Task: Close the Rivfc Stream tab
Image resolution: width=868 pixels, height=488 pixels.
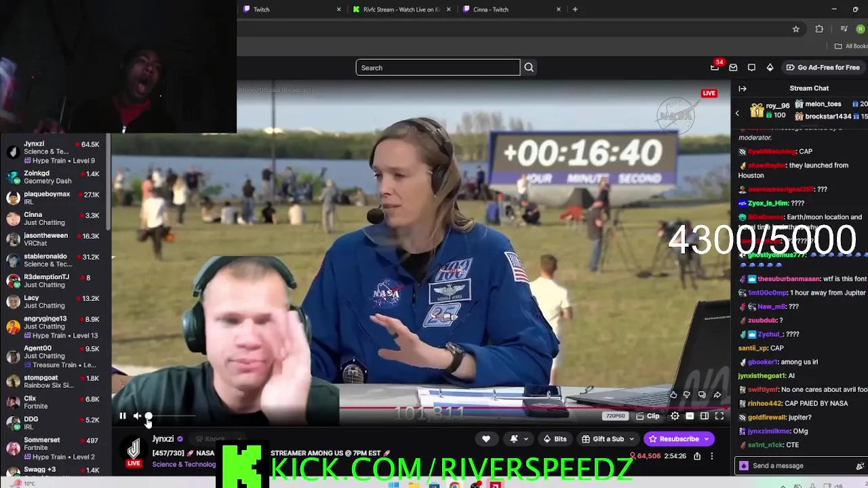Action: point(449,9)
